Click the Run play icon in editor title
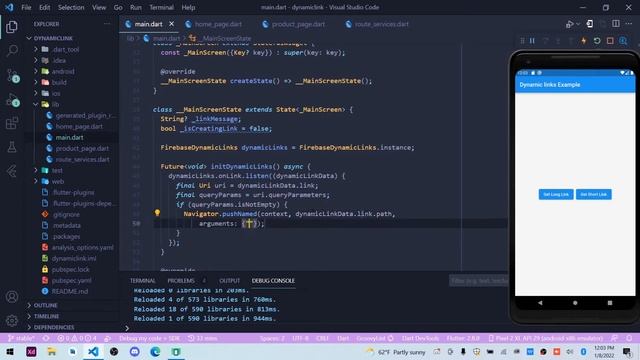The height and width of the screenshot is (360, 640). tap(569, 24)
